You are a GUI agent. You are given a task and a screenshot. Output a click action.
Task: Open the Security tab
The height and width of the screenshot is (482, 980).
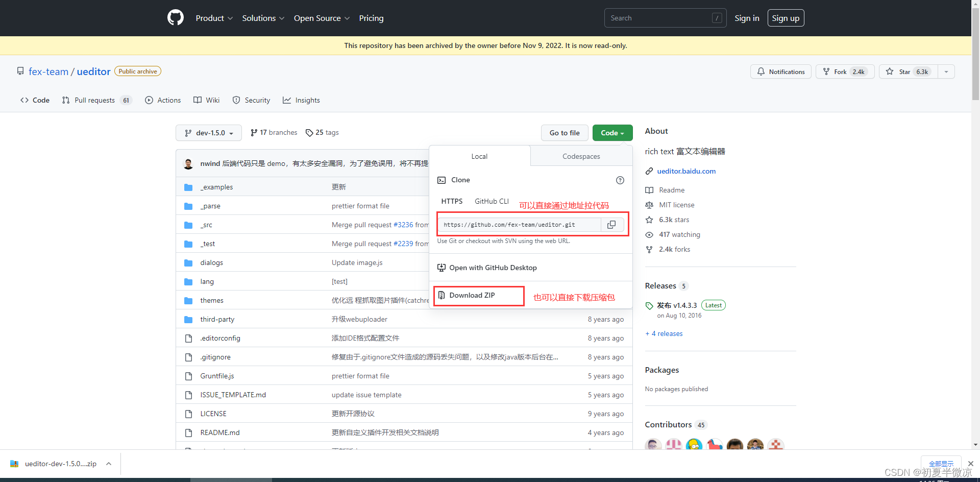pos(251,100)
